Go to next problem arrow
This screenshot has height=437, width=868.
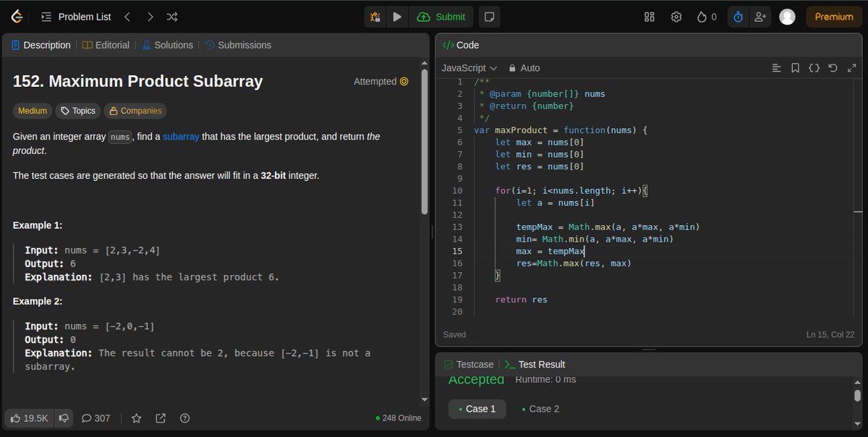pos(150,17)
